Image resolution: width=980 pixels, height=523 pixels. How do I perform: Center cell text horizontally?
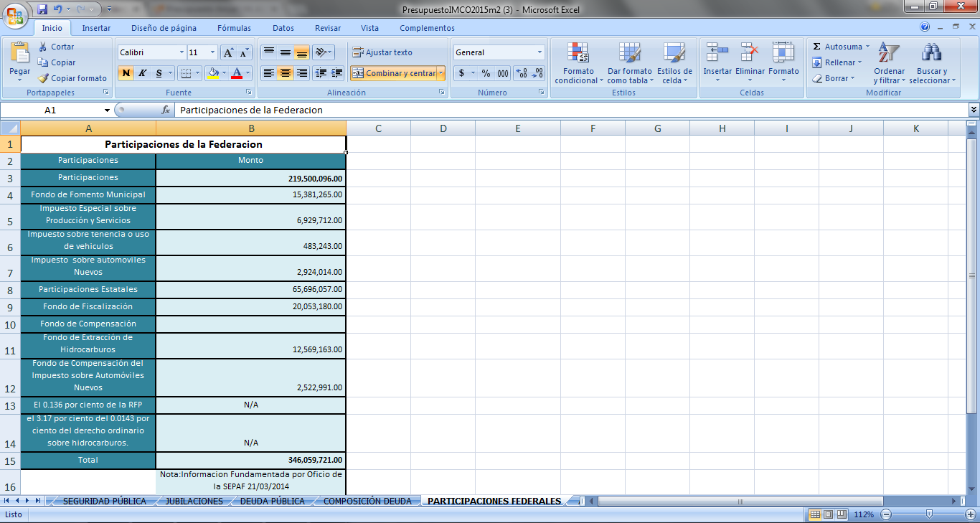coord(285,72)
